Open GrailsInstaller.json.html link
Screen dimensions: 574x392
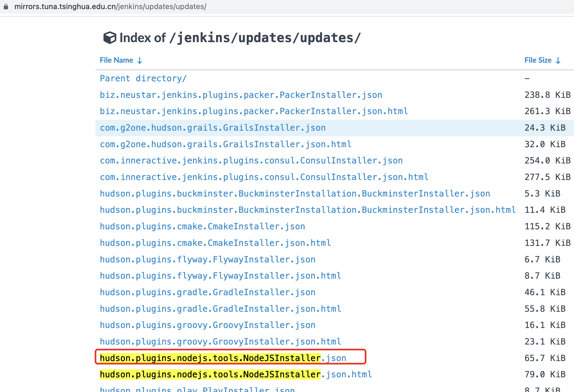coord(225,144)
